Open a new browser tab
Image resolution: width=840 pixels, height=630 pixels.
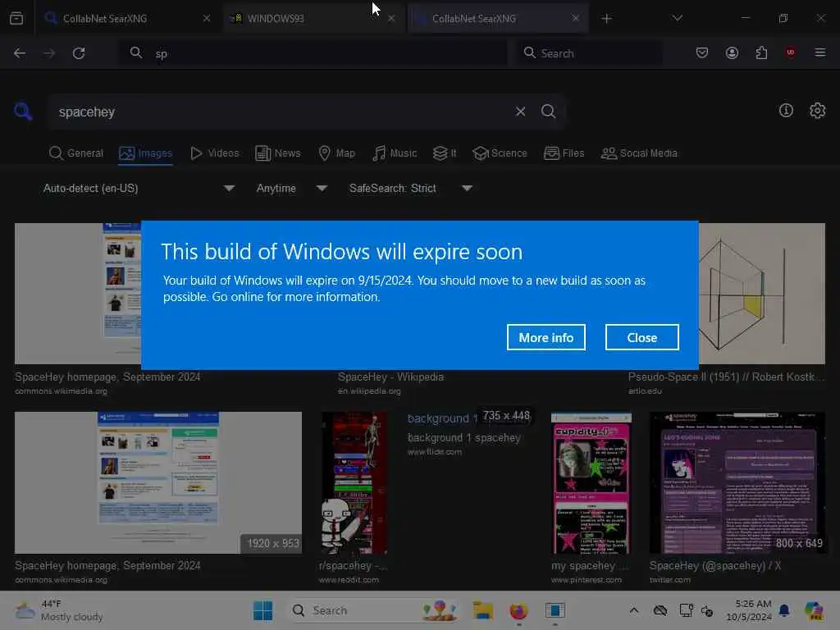606,18
